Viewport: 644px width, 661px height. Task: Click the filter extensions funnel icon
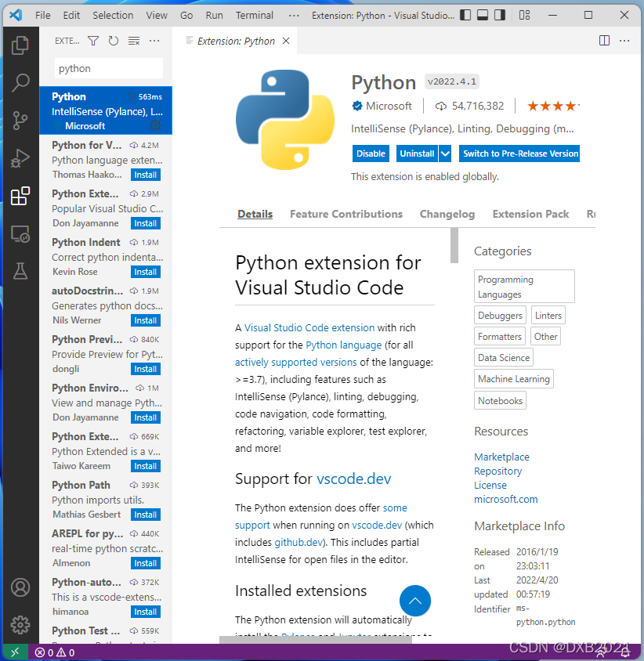[93, 41]
